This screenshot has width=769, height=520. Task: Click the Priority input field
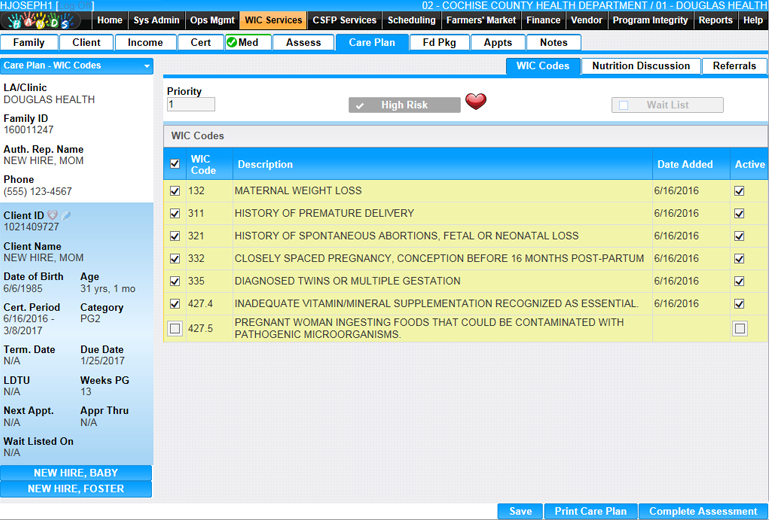pos(191,105)
